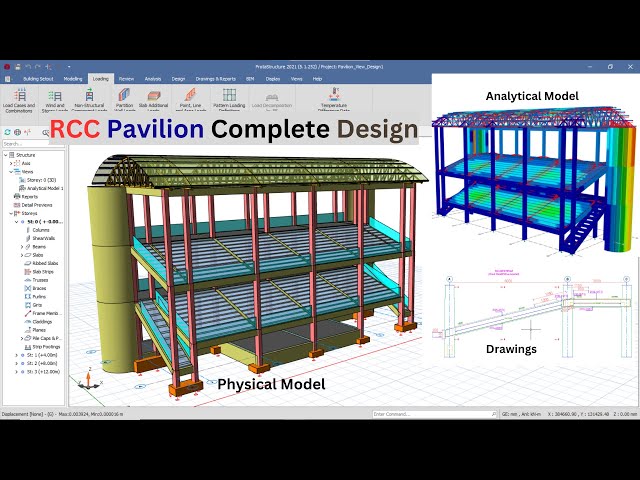Switch to the Analysis tab
The image size is (640, 480).
[x=153, y=79]
